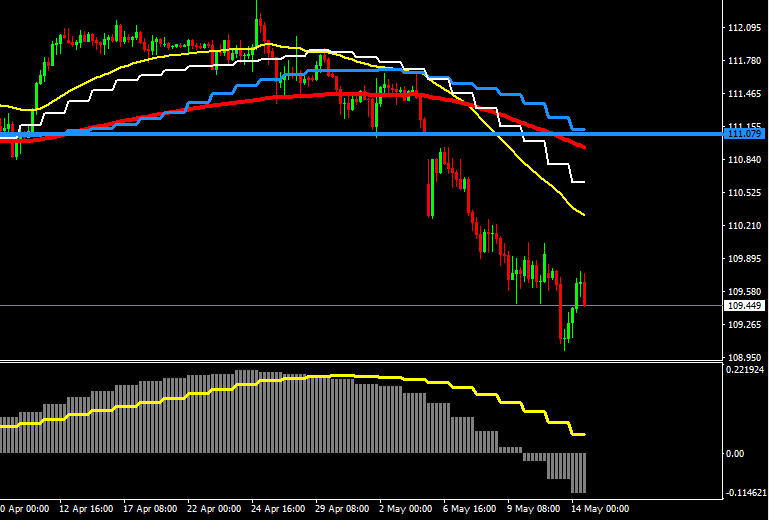Image resolution: width=769 pixels, height=520 pixels.
Task: Click the 29 Apr 08:00 time label
Action: (x=342, y=509)
